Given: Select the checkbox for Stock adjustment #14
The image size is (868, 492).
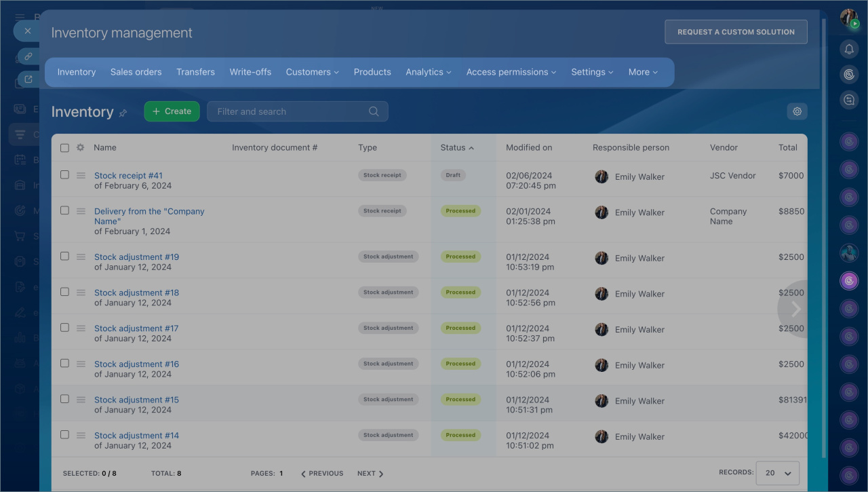Looking at the screenshot, I should (64, 435).
